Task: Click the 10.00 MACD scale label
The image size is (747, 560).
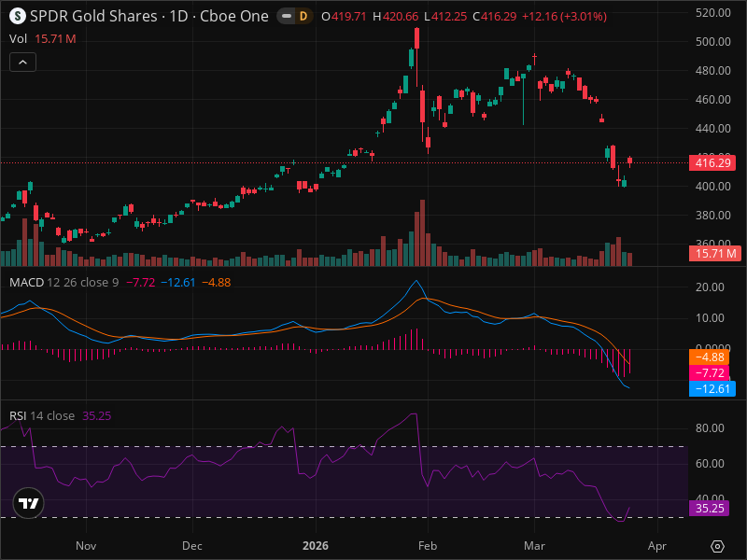Action: [x=710, y=318]
